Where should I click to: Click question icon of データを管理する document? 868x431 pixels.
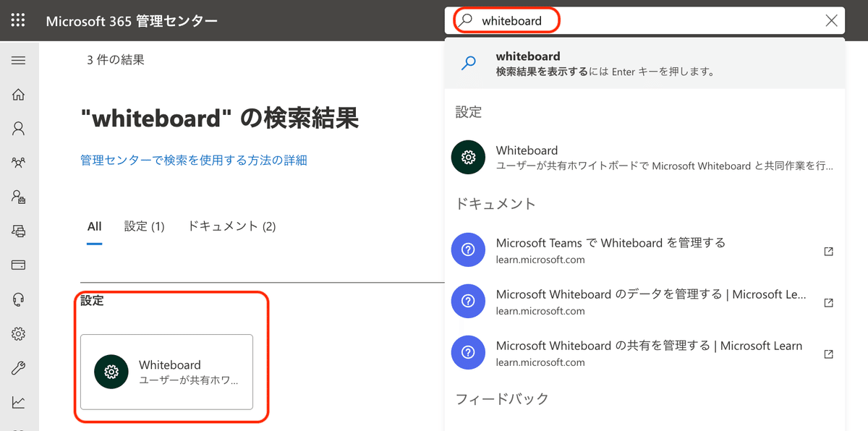pos(468,302)
